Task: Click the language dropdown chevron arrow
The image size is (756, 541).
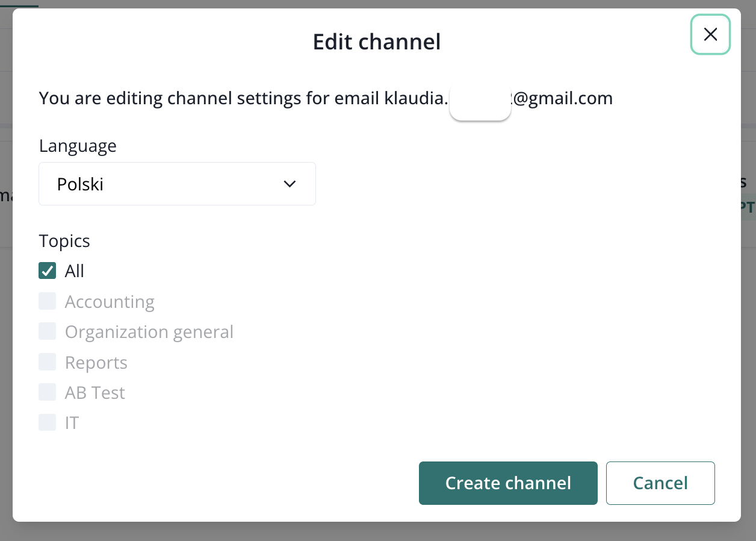Action: click(x=290, y=184)
